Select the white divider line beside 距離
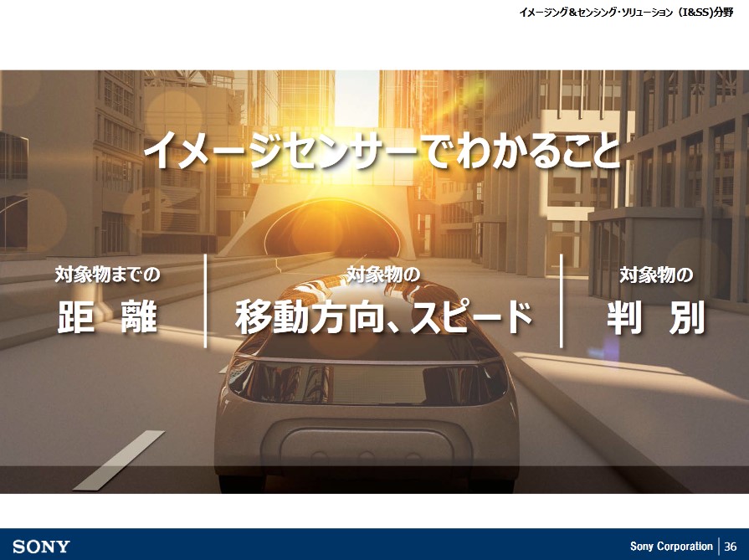 [x=206, y=301]
